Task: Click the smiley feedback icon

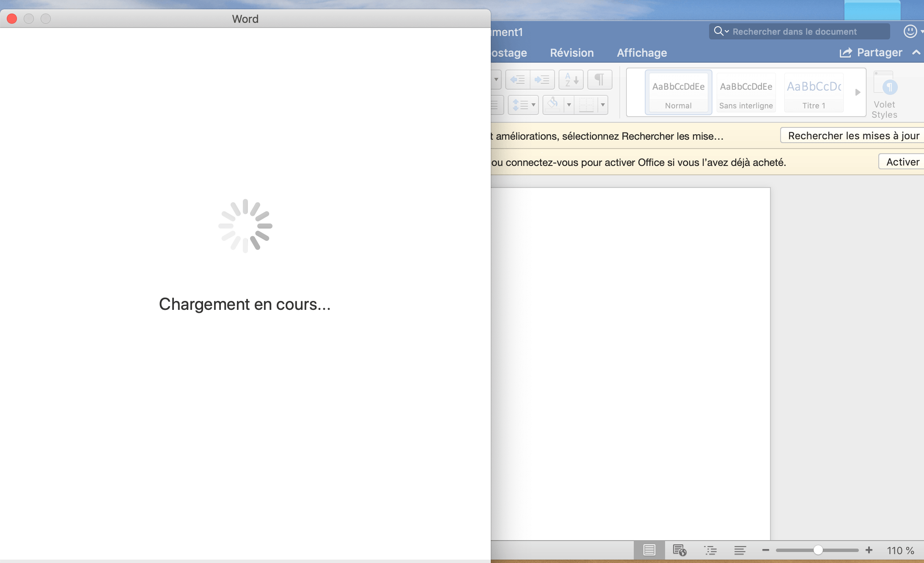Action: pyautogui.click(x=910, y=31)
